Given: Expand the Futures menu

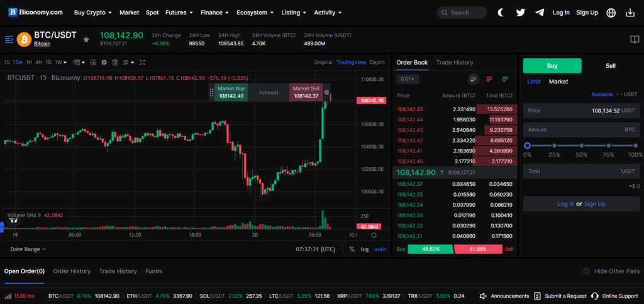Looking at the screenshot, I should (179, 13).
